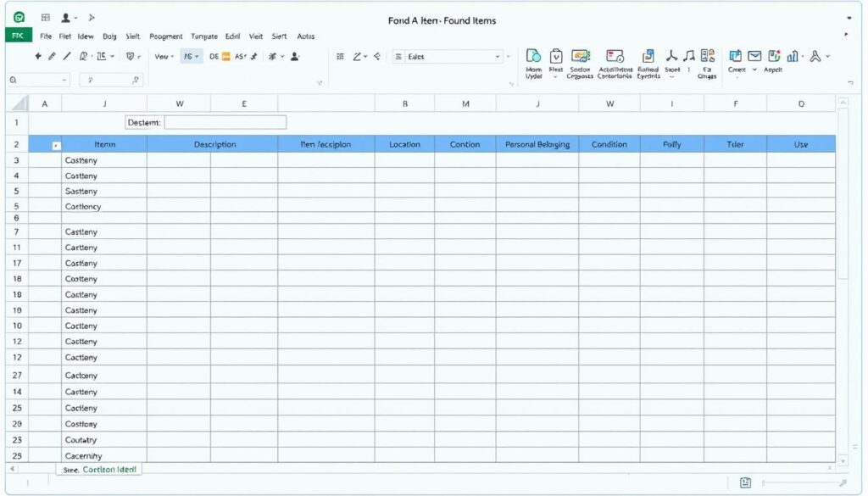This screenshot has width=868, height=496.
Task: Click the play arrow icon in title bar
Action: [92, 18]
